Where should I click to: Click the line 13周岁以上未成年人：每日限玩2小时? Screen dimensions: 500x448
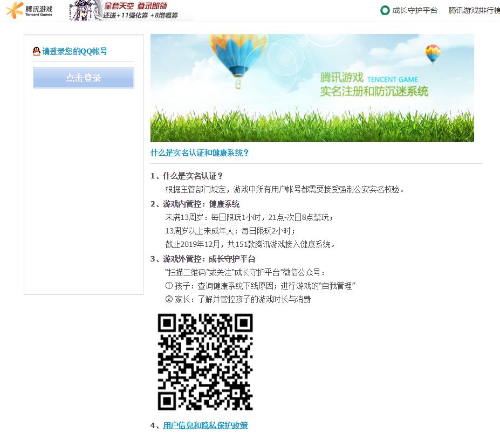click(230, 231)
